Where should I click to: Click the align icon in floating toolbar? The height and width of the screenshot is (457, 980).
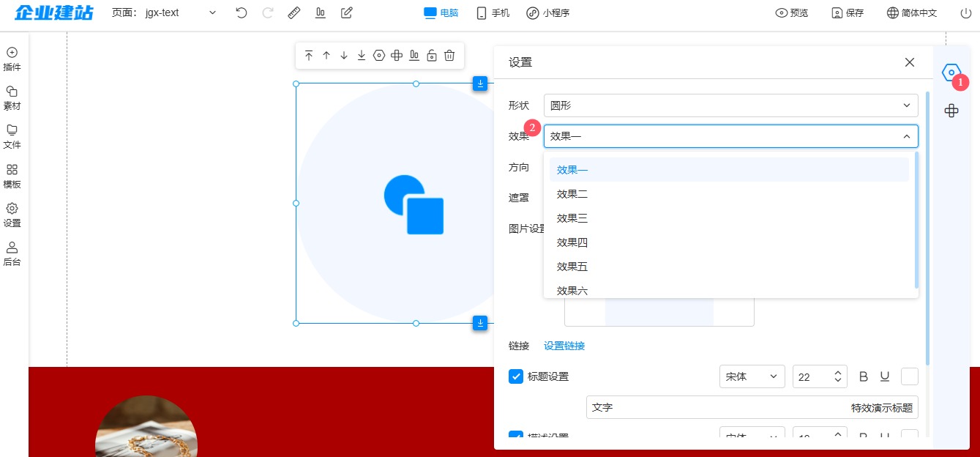click(414, 56)
